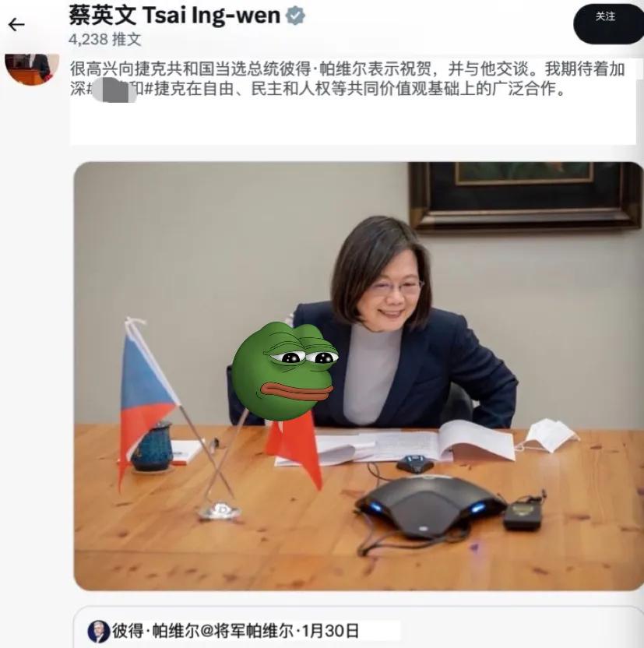Click the quoted tweet's small avatar
This screenshot has height=648, width=644.
click(x=98, y=631)
